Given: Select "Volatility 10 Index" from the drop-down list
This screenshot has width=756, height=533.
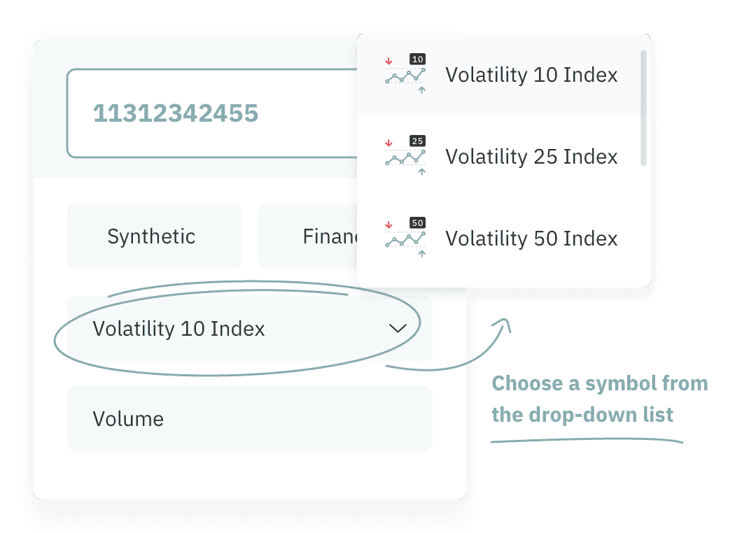Looking at the screenshot, I should (x=531, y=76).
